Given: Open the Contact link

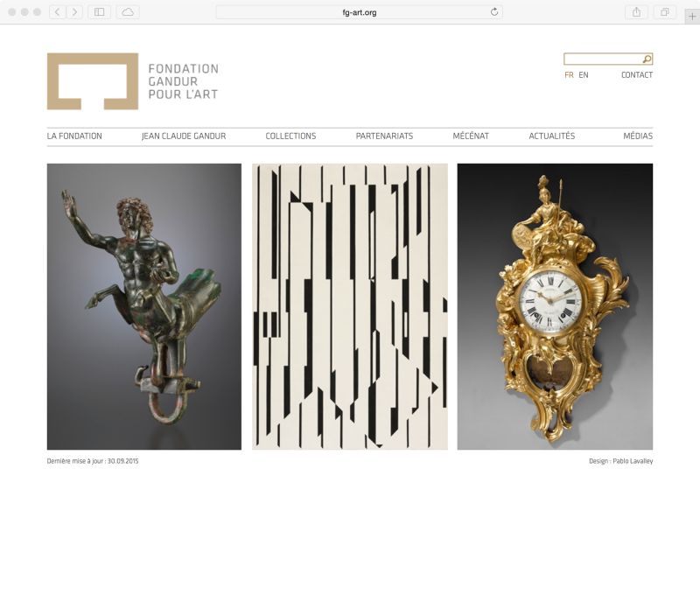Looking at the screenshot, I should (x=637, y=75).
